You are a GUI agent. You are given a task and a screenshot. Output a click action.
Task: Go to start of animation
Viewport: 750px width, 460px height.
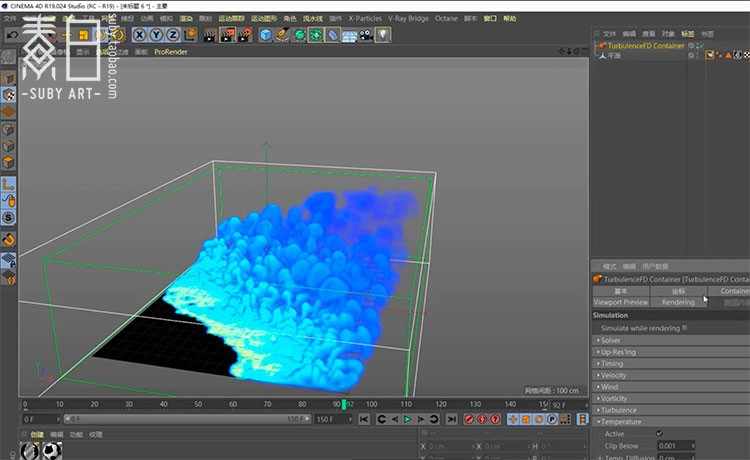point(364,419)
